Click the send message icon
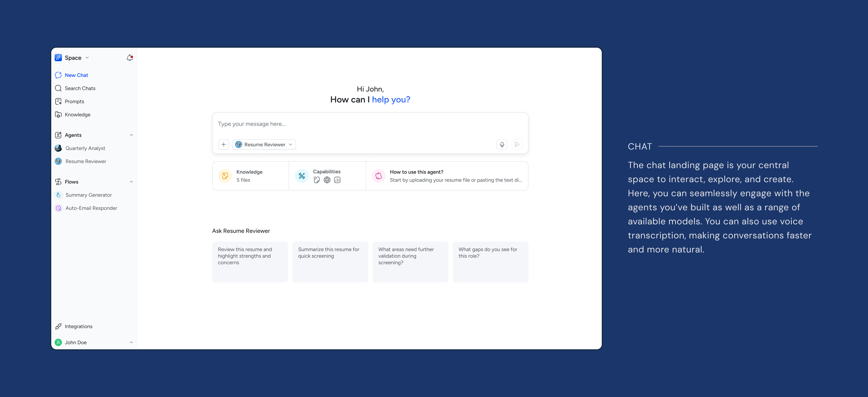Viewport: 868px width, 397px height. point(517,144)
